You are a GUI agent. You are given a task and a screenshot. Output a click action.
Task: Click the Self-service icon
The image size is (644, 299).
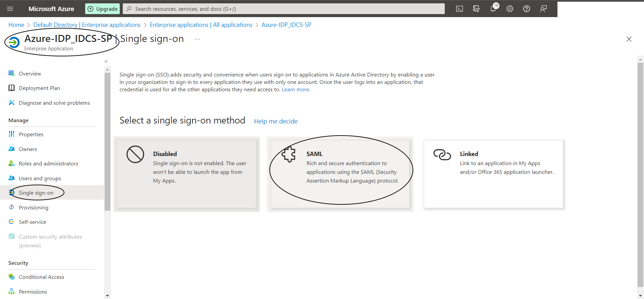pyautogui.click(x=11, y=221)
